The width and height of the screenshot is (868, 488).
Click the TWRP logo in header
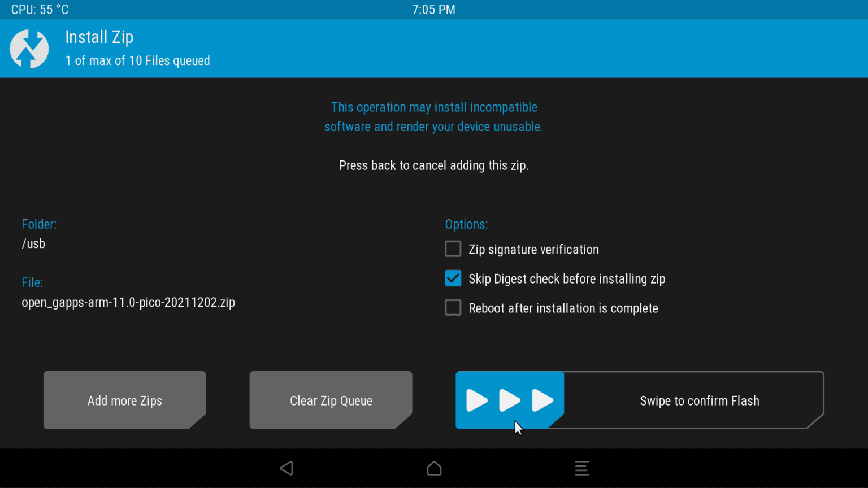click(x=29, y=49)
